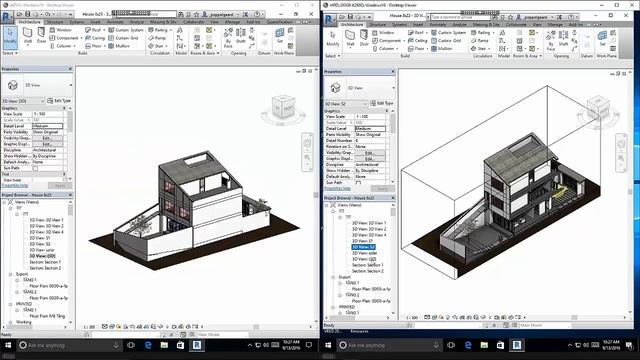Click Revit icon on right taskbar
Viewport: 640px width, 360px height.
click(517, 345)
